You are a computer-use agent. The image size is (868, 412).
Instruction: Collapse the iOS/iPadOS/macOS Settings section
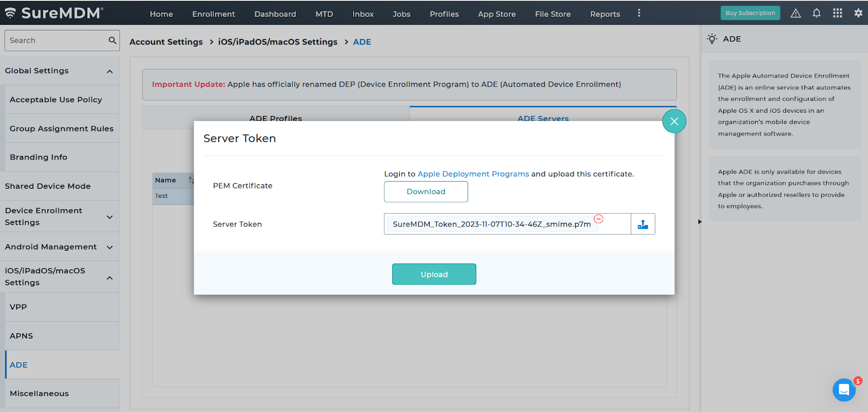pyautogui.click(x=110, y=278)
